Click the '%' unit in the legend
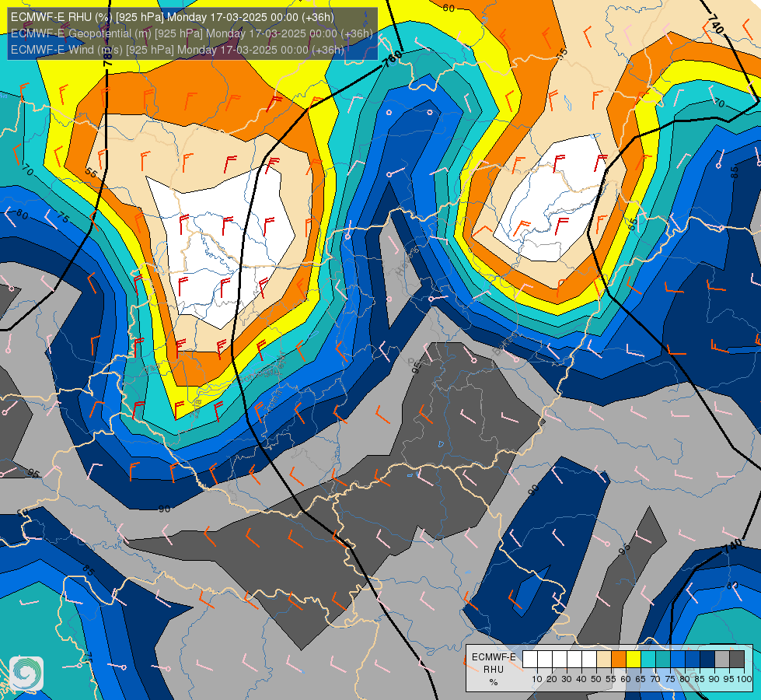The image size is (761, 700). (494, 682)
